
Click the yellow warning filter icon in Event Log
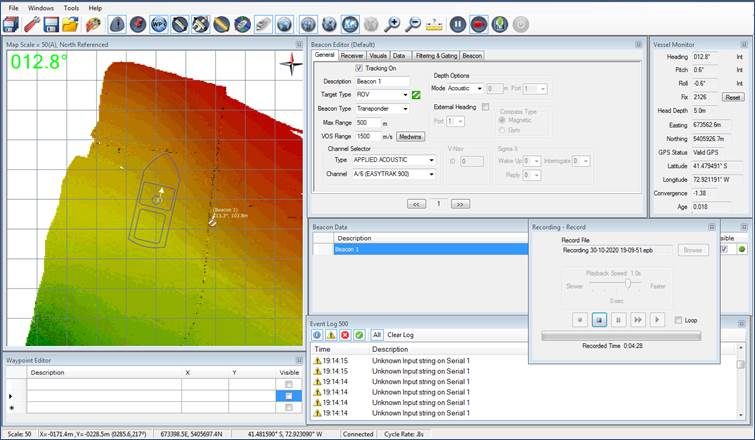331,334
